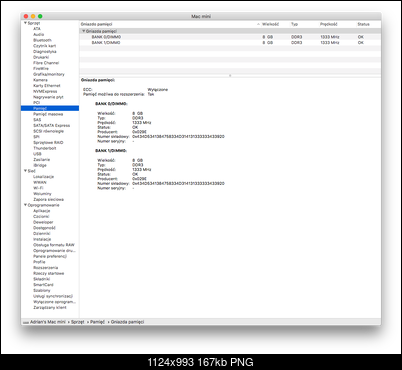This screenshot has width=402, height=370.
Task: Select Rzeczy startowe in the sidebar
Action: pyautogui.click(x=49, y=273)
